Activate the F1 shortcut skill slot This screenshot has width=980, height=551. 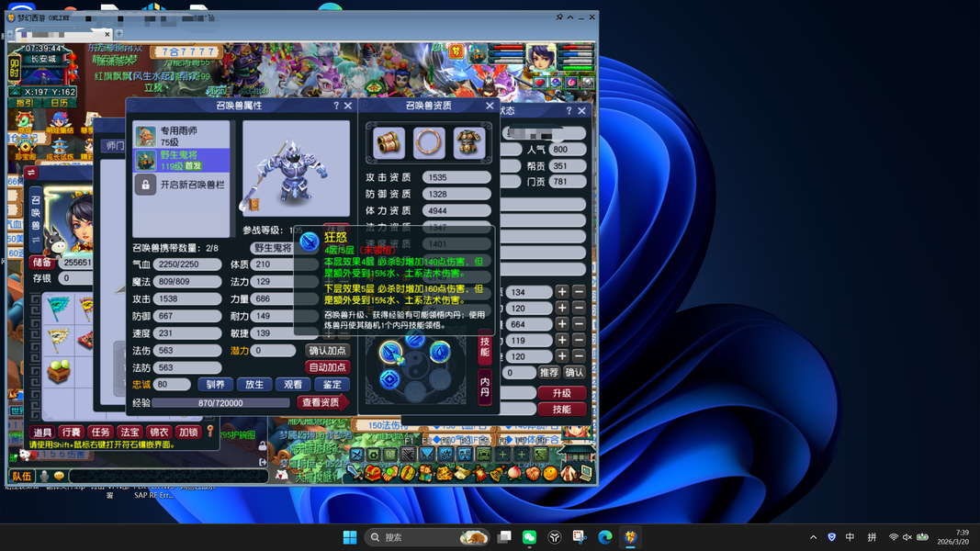408,455
